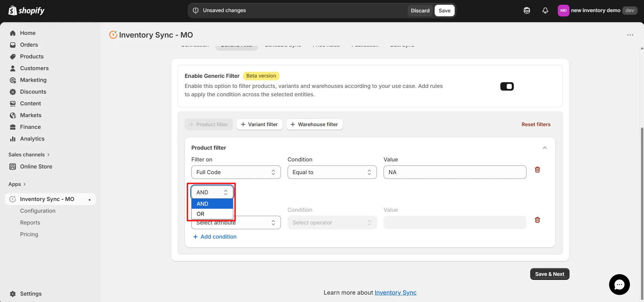
Task: Open the chat support bubble
Action: pyautogui.click(x=619, y=284)
